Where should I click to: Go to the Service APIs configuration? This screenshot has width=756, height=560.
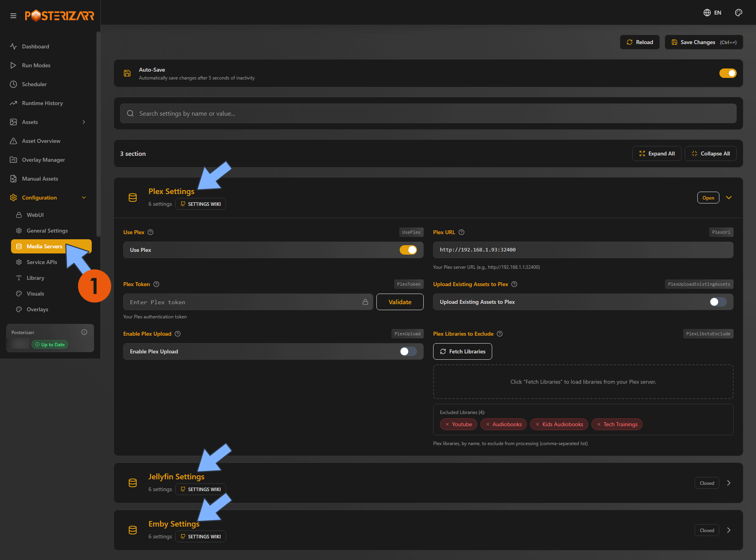tap(42, 262)
